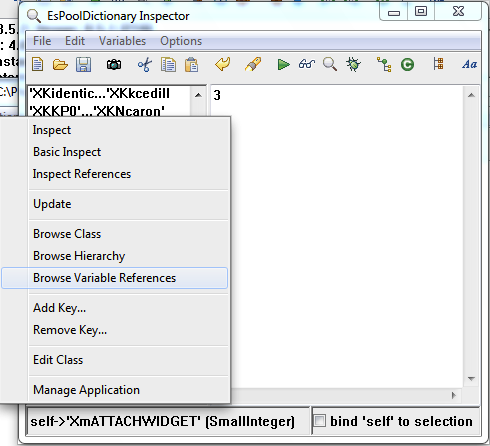The height and width of the screenshot is (446, 490).
Task: Maximize the EsPoolDictionary Inspector window
Action: point(421,12)
